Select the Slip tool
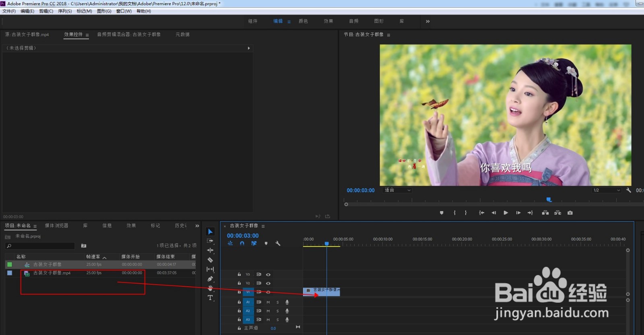Screen dimensions: 644x335 click(210, 269)
